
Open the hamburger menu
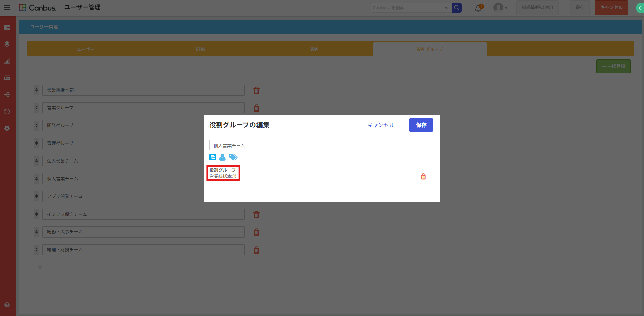7,8
